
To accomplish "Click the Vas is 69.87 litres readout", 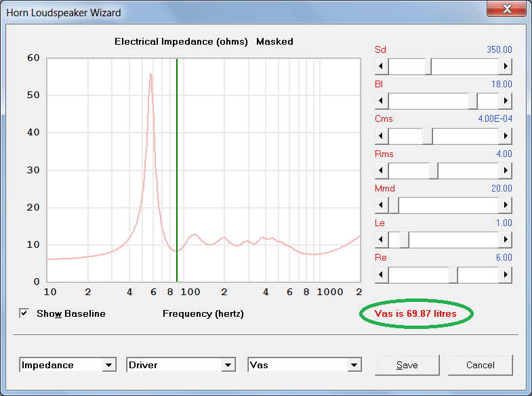I will tap(415, 313).
